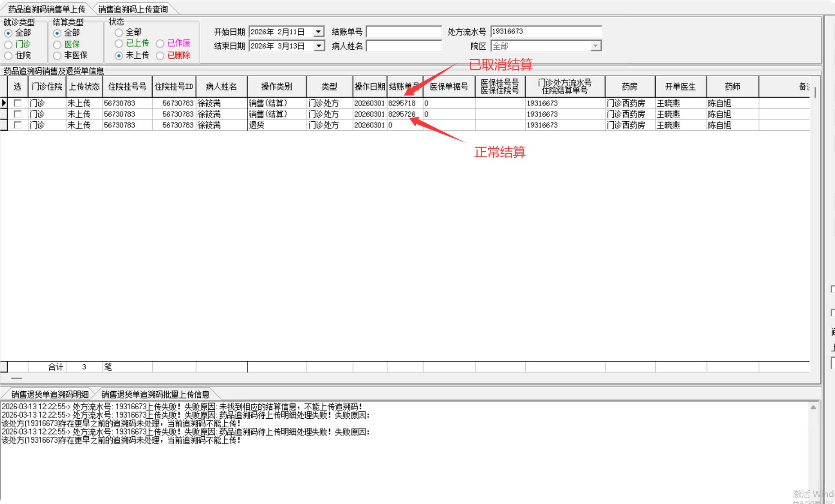Select 已删除 status radio button
Viewport: 835px width, 504px height.
coord(160,56)
